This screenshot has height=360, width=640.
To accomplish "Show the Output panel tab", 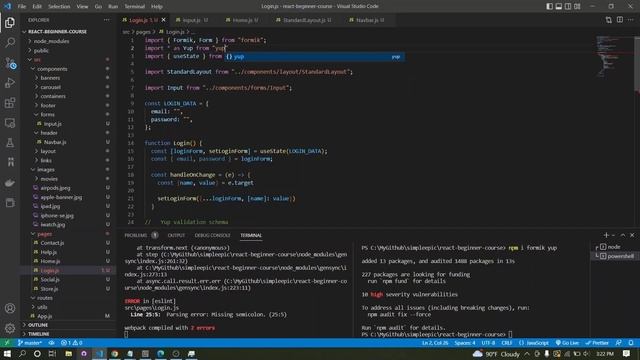I will (176, 236).
